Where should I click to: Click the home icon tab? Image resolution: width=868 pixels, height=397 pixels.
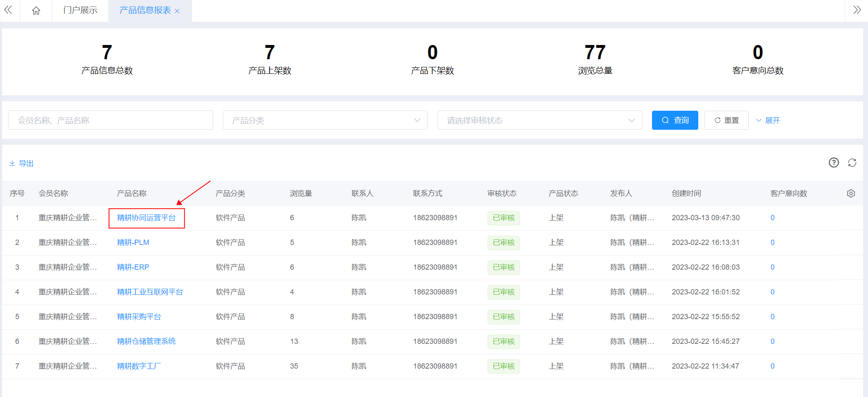(x=36, y=11)
